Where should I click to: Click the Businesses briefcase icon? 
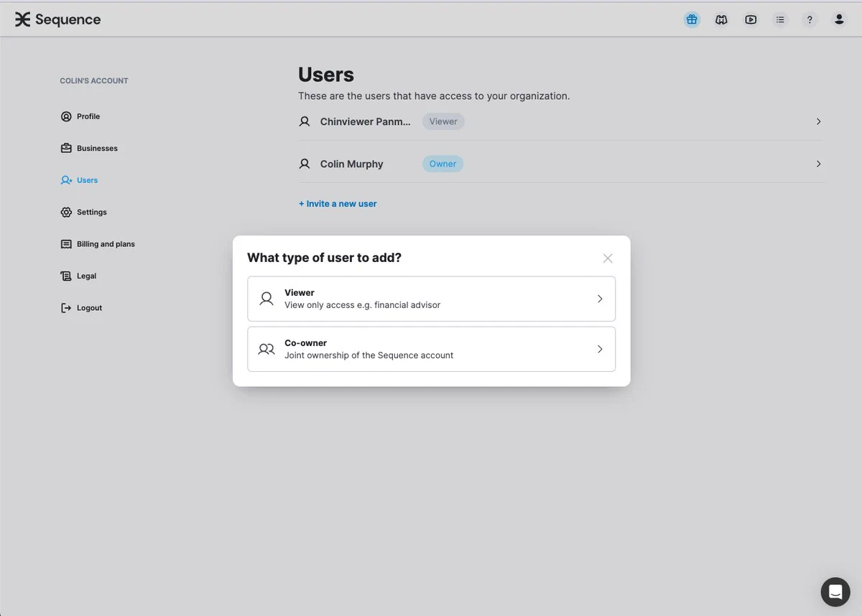point(66,148)
